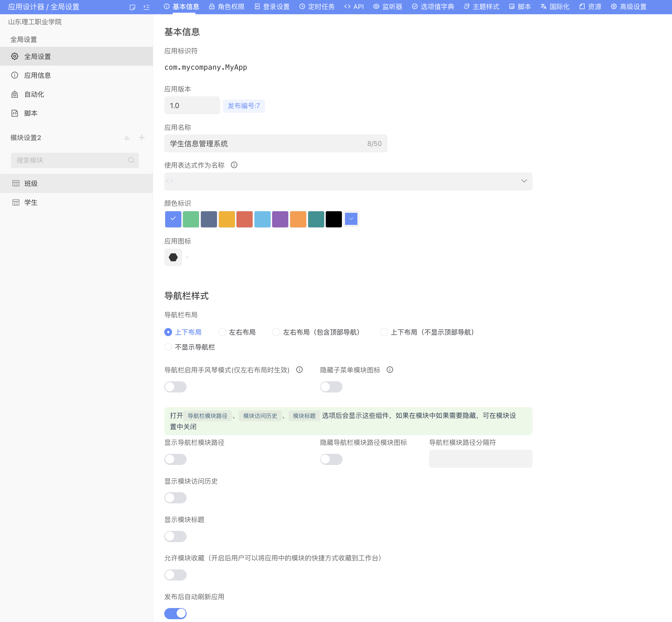Screen dimensions: 672x622
Task: Open the 自动化 section in sidebar
Action: point(34,94)
